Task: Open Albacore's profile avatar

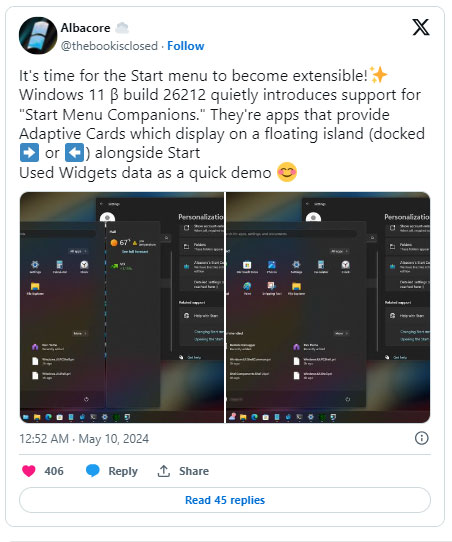Action: [x=38, y=36]
